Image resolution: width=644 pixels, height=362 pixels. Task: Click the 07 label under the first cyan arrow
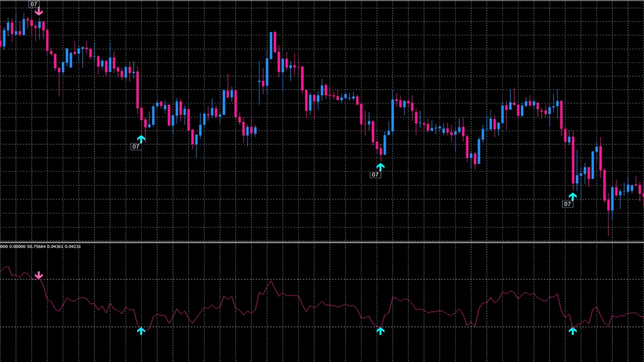136,146
